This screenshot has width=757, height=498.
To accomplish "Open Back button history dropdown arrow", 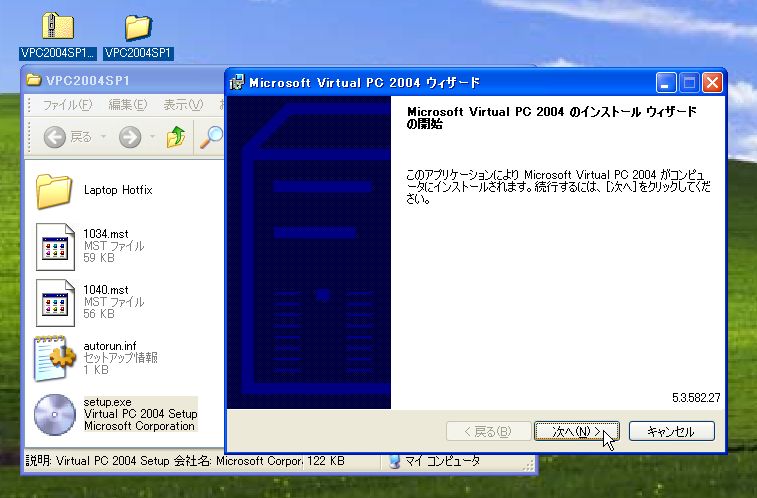I will pos(103,137).
